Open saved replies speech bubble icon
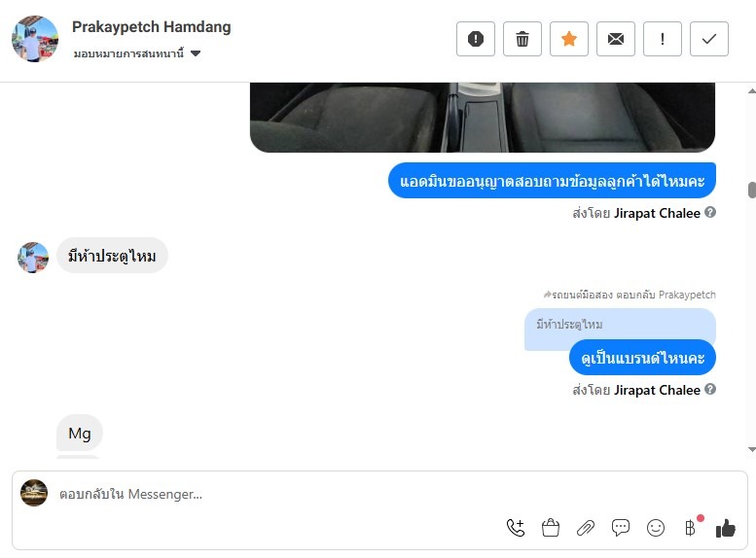756x558 pixels. 621,528
